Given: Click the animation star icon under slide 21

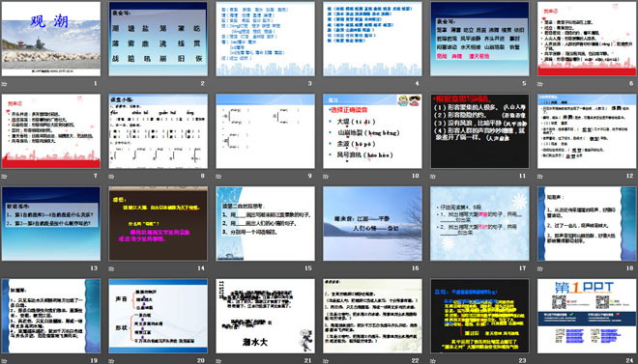Looking at the screenshot, I should point(218,361).
